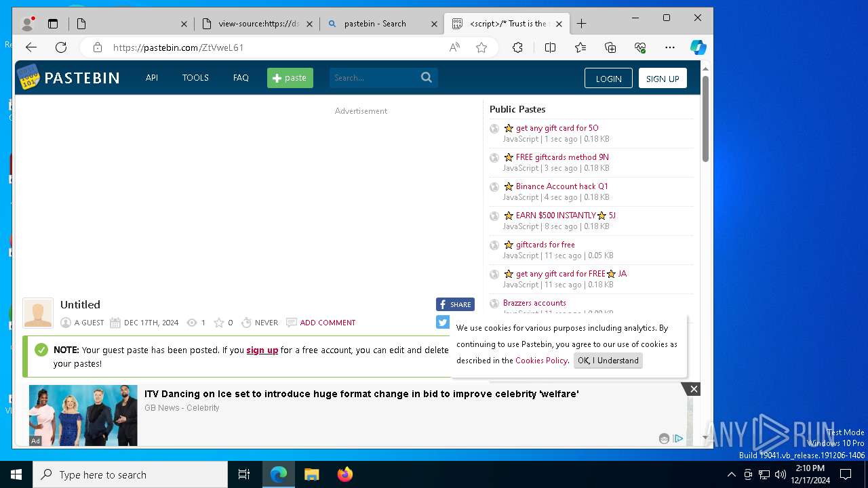Open the Copilot sidebar icon
The width and height of the screenshot is (868, 488).
pyautogui.click(x=698, y=47)
